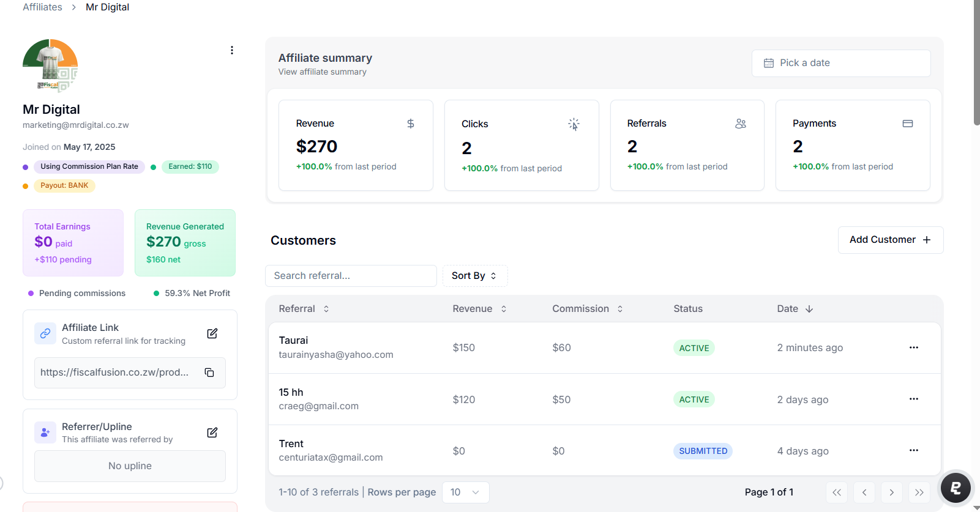Open row actions for 15 hh
This screenshot has width=980, height=512.
913,399
